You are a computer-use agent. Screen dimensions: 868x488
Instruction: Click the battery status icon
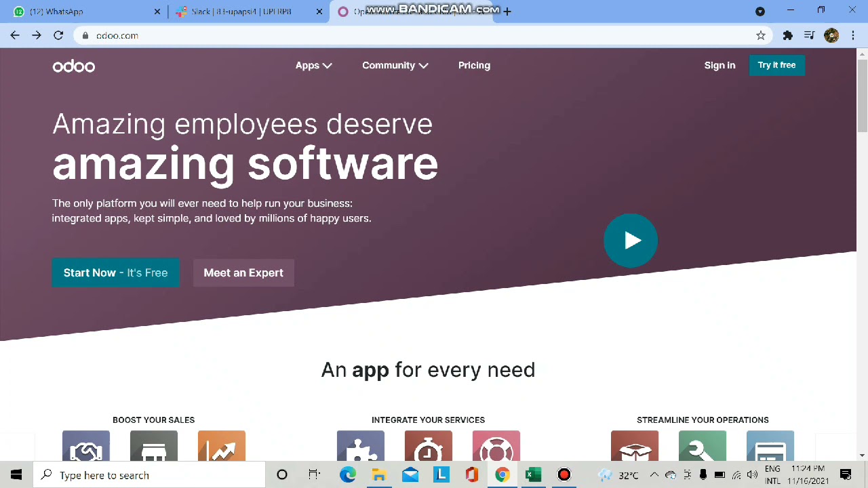(x=719, y=475)
